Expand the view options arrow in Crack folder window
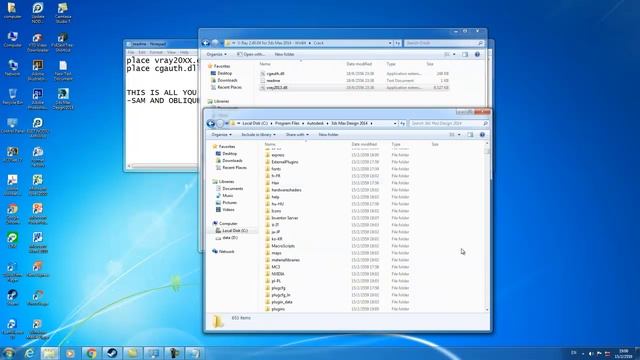This screenshot has width=640, height=360. (454, 54)
